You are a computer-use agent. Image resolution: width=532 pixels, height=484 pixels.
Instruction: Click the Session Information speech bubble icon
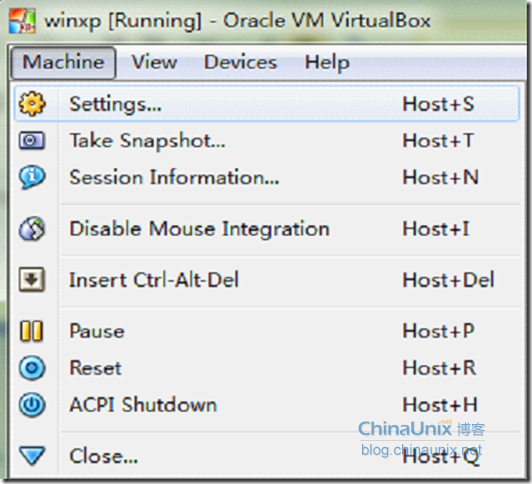32,177
